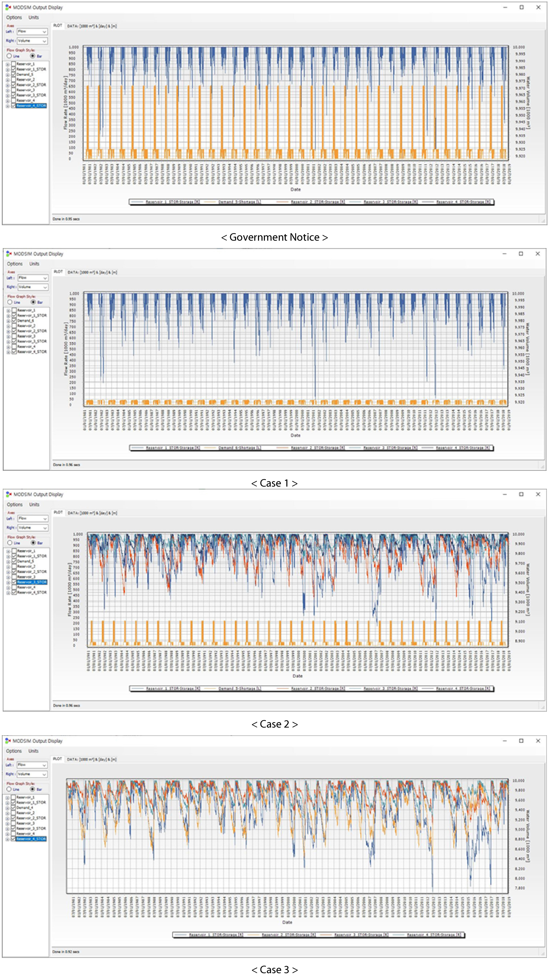Open Options menu in Case 1 window
This screenshot has width=549, height=980.
(x=15, y=264)
